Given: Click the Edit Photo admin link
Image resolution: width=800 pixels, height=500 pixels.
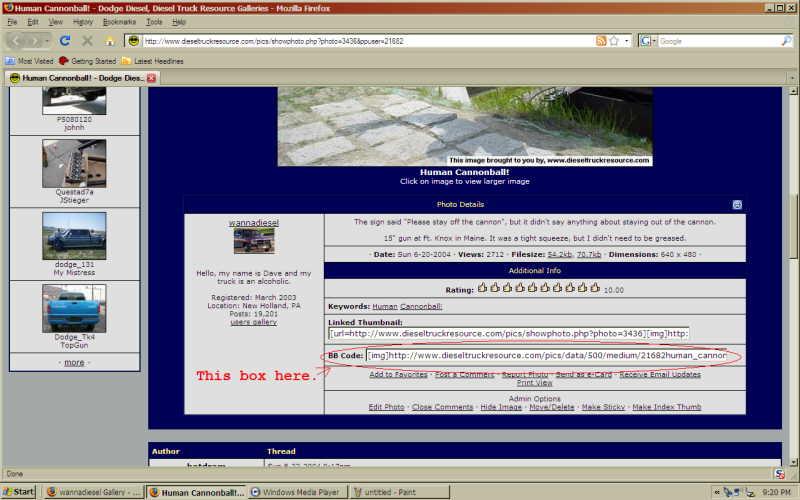Looking at the screenshot, I should point(386,407).
